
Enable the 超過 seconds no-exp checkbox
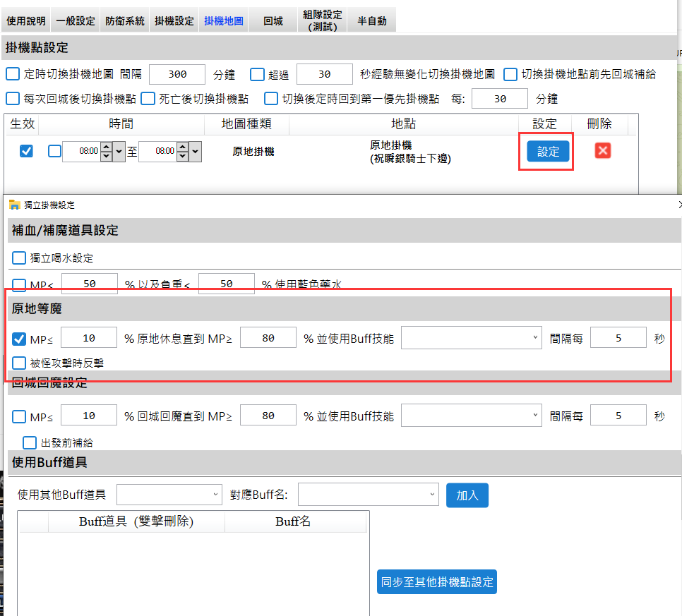tap(257, 74)
